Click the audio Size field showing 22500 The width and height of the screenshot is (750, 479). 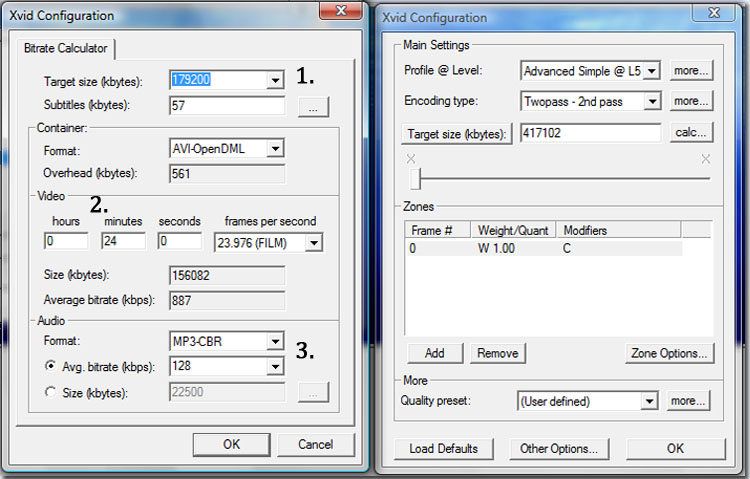pyautogui.click(x=227, y=392)
